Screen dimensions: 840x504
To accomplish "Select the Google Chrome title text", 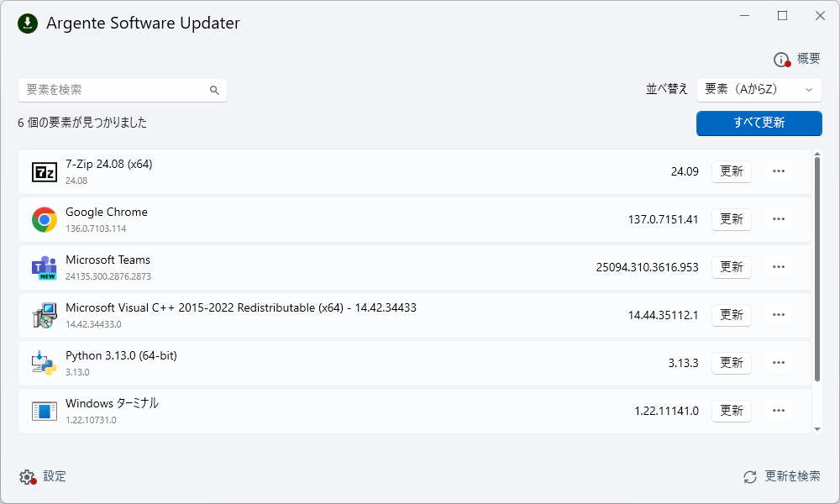I will click(107, 212).
